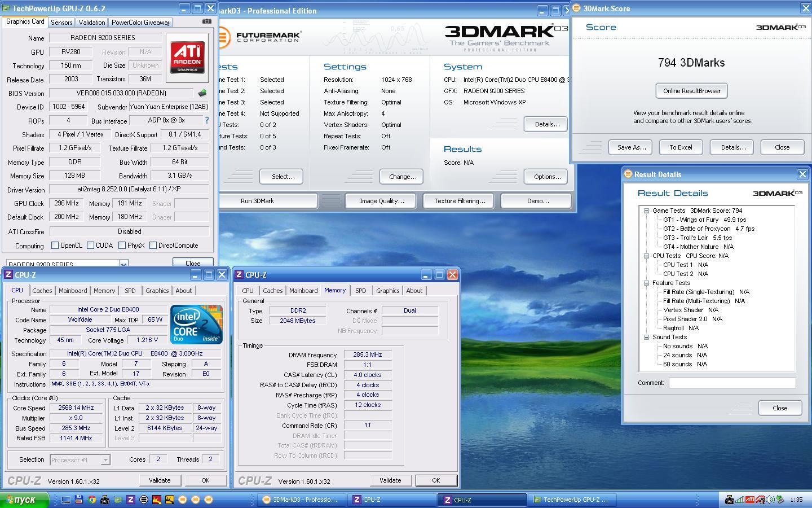The image size is (812, 508).
Task: Collapse the Sound Tests tree node
Action: point(646,337)
